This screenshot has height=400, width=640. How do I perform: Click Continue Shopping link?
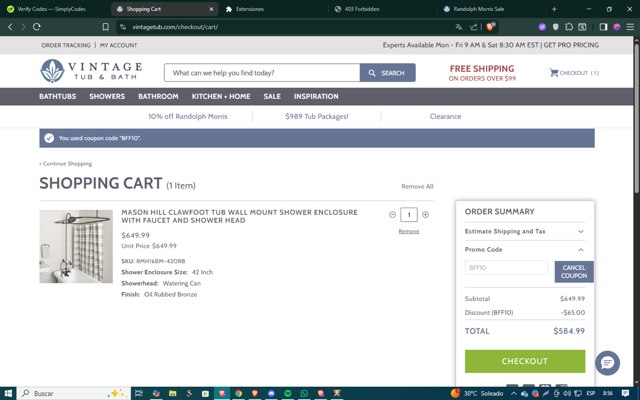[66, 164]
